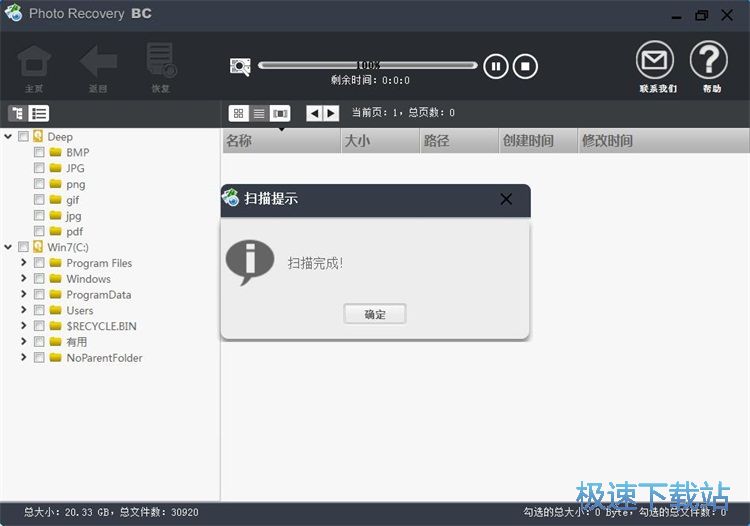Click the gif folder icon
750x526 pixels.
click(x=55, y=199)
